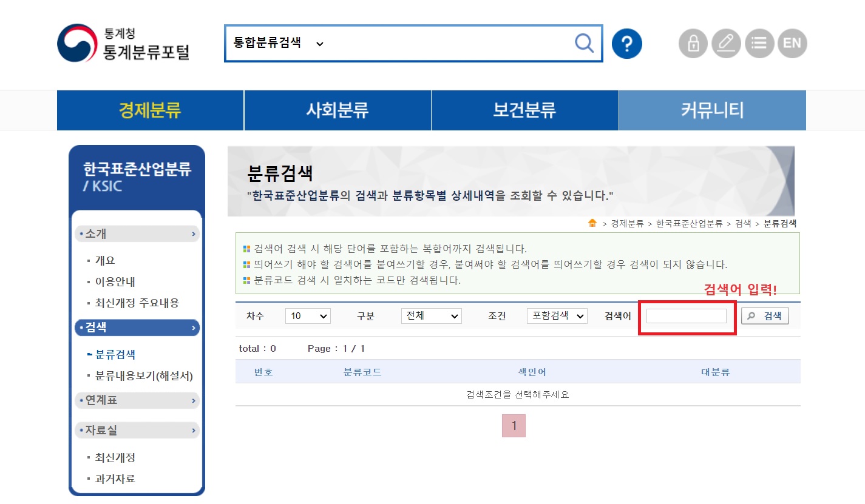Click 한국표준산업분류 in the breadcrumb

pos(689,224)
